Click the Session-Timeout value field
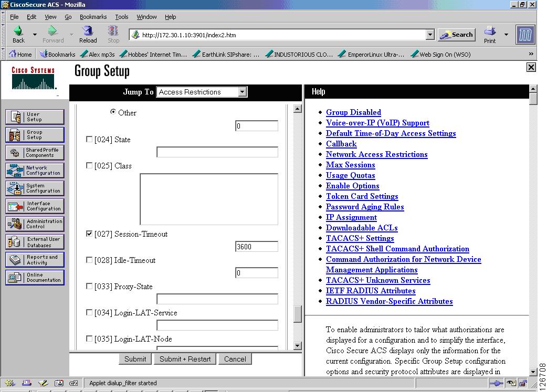Viewport: 547px width, 392px height. (x=257, y=247)
